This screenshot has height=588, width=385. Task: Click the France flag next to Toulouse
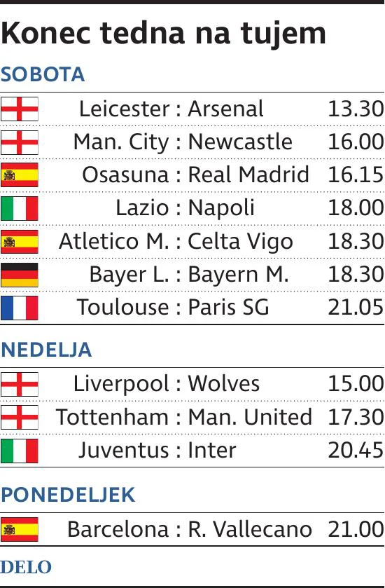[x=20, y=308]
